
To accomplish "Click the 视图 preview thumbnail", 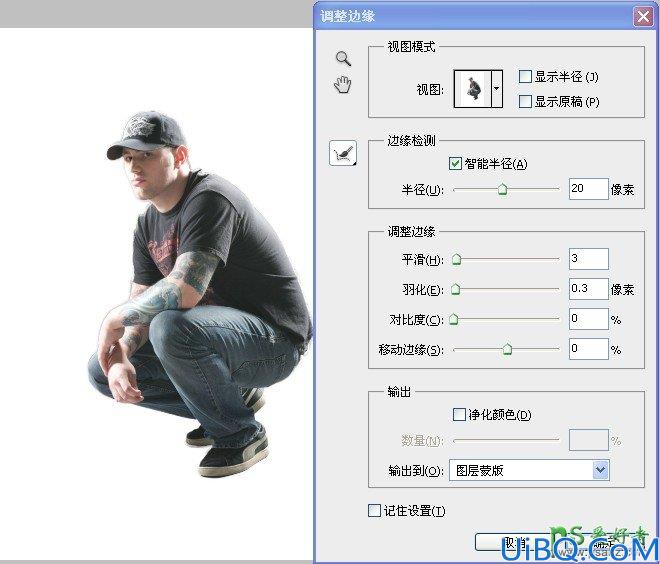I will [x=472, y=89].
